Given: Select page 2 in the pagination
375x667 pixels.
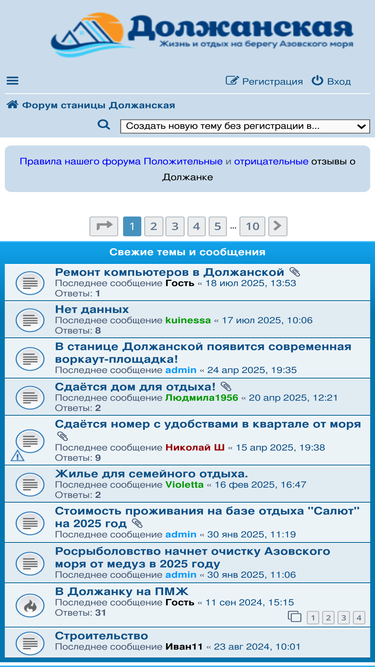Looking at the screenshot, I should pyautogui.click(x=153, y=226).
